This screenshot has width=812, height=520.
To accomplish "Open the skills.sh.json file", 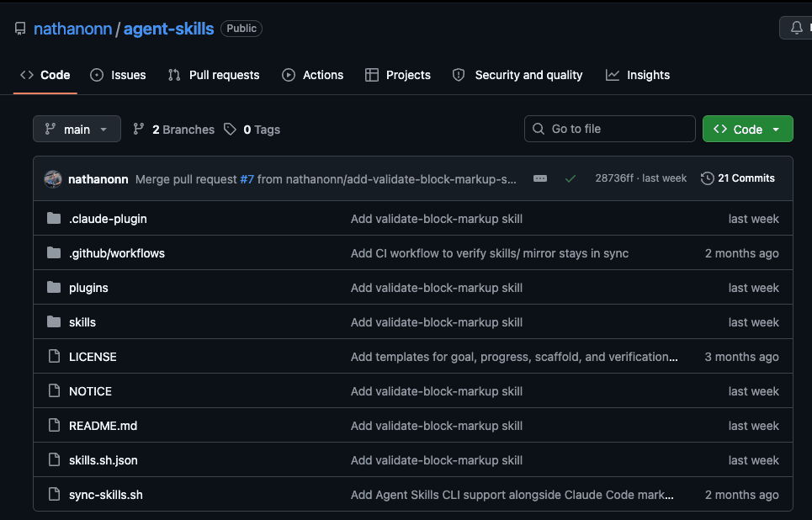I will coord(103,460).
